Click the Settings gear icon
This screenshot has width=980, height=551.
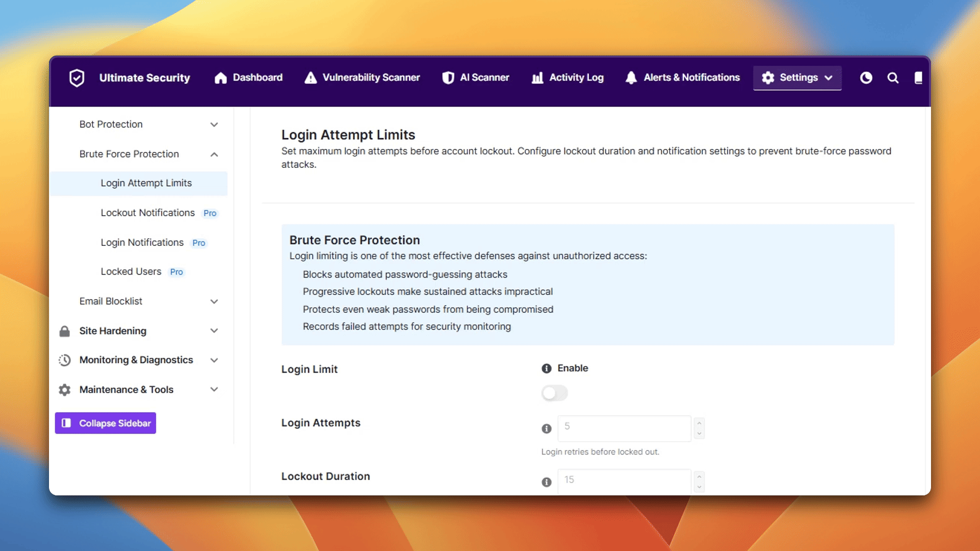768,78
